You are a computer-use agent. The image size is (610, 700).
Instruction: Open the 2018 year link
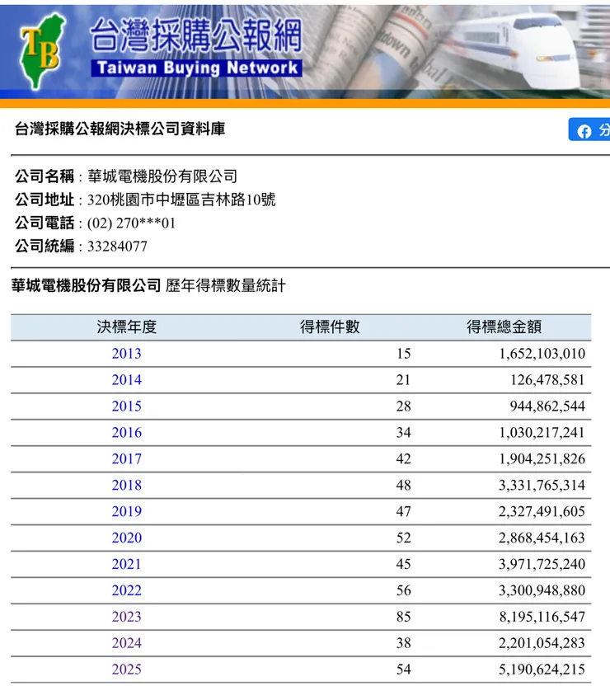pos(126,486)
